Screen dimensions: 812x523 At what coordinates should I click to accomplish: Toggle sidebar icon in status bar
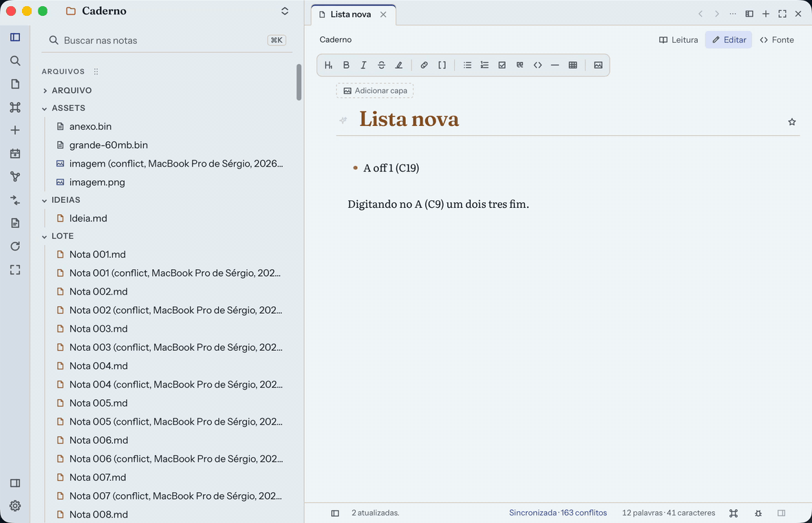pyautogui.click(x=335, y=513)
